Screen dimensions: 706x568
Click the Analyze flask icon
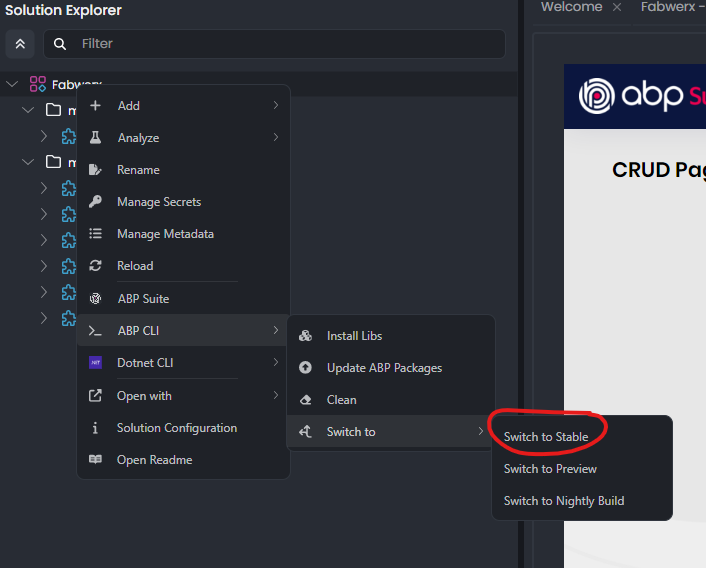pyautogui.click(x=96, y=138)
